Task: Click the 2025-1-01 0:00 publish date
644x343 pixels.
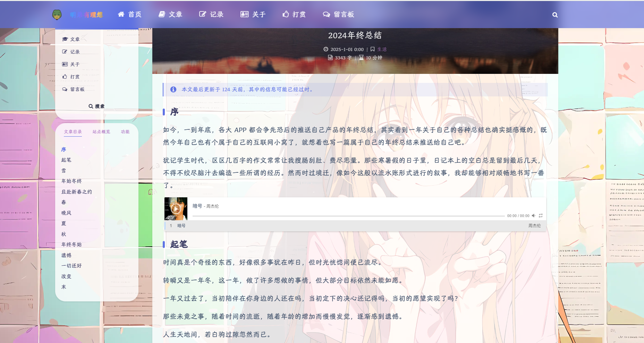Action: 347,49
